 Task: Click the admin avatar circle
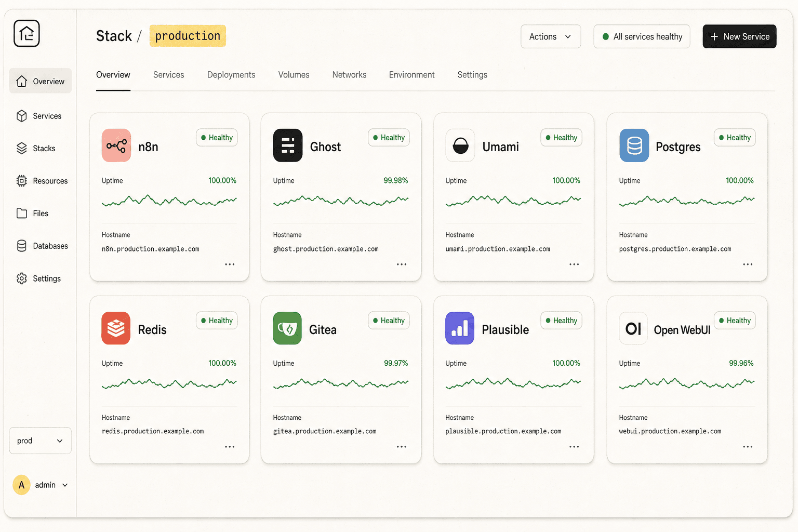(x=21, y=485)
